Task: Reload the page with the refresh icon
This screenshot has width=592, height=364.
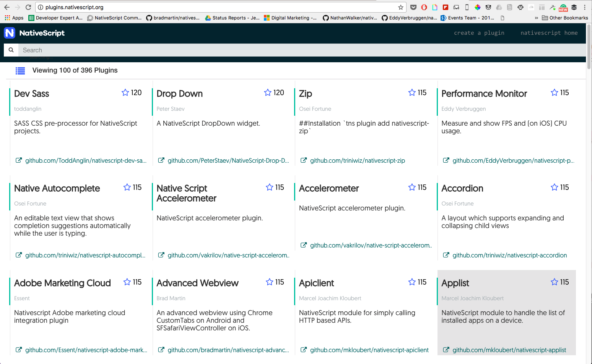Action: (28, 7)
